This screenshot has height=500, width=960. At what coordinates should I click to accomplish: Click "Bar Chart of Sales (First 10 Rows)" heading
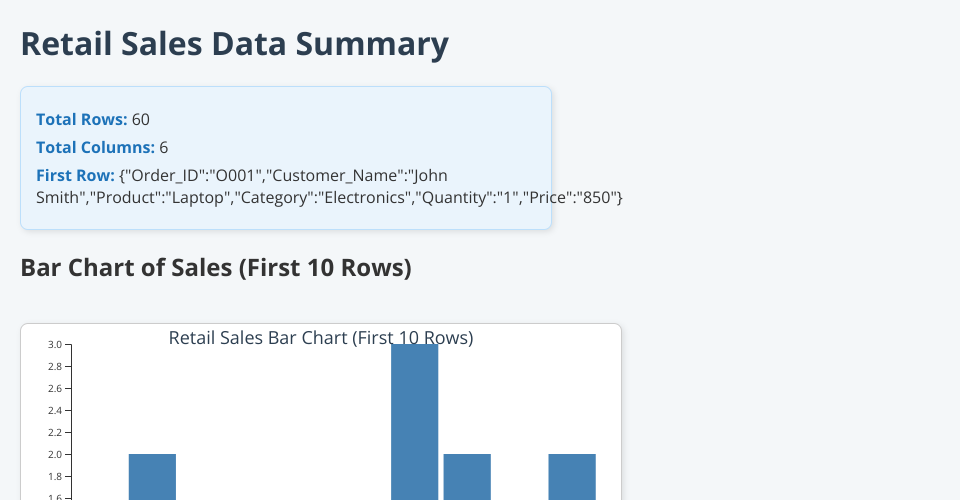coord(216,268)
